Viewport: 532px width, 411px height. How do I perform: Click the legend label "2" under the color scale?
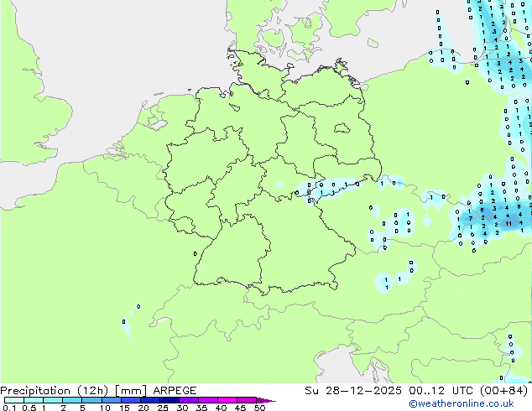[63, 408]
